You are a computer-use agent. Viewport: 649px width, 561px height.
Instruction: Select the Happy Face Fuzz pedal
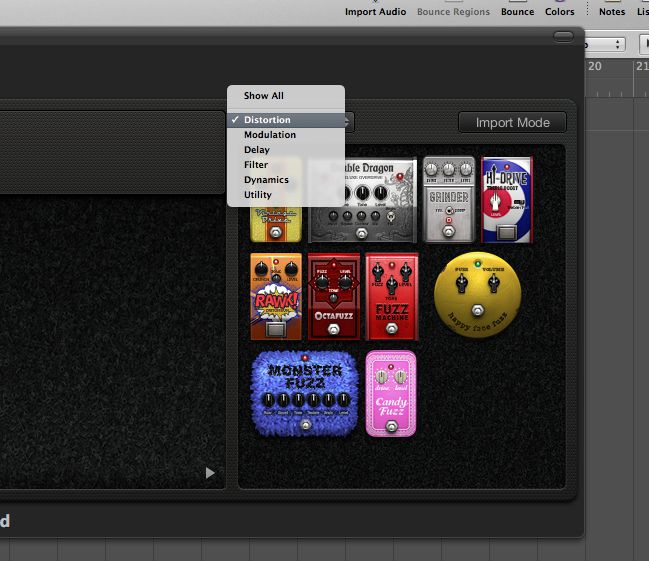click(x=478, y=294)
